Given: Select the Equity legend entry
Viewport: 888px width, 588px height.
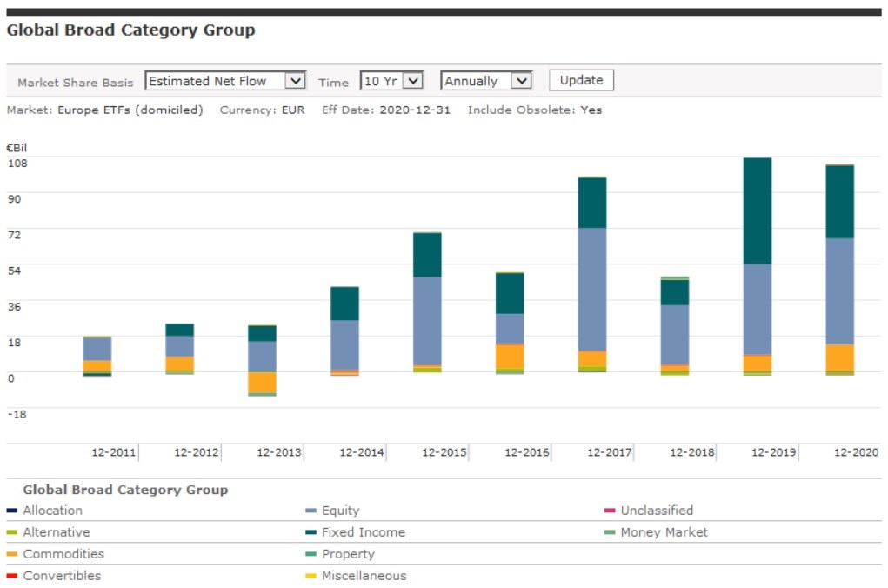Looking at the screenshot, I should coord(340,511).
